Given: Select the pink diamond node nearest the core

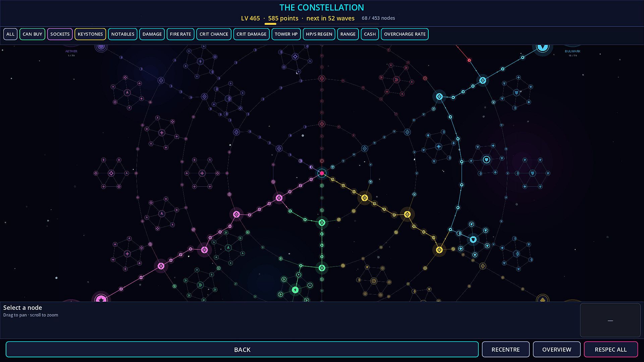Looking at the screenshot, I should point(279,198).
